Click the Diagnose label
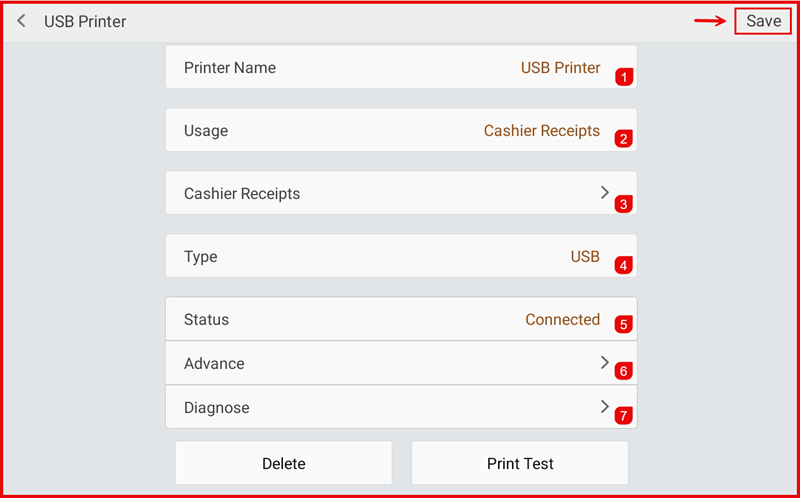This screenshot has width=800, height=498. [216, 408]
